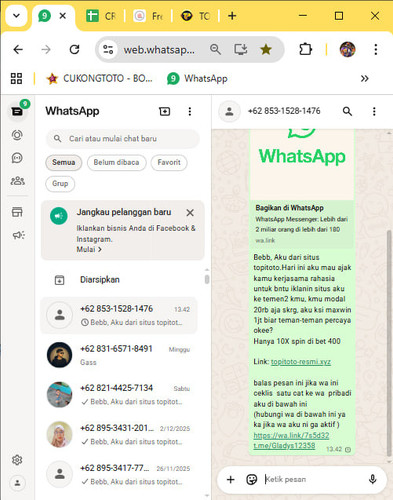Reload the page with the refresh button
Image resolution: width=393 pixels, height=500 pixels.
74,50
